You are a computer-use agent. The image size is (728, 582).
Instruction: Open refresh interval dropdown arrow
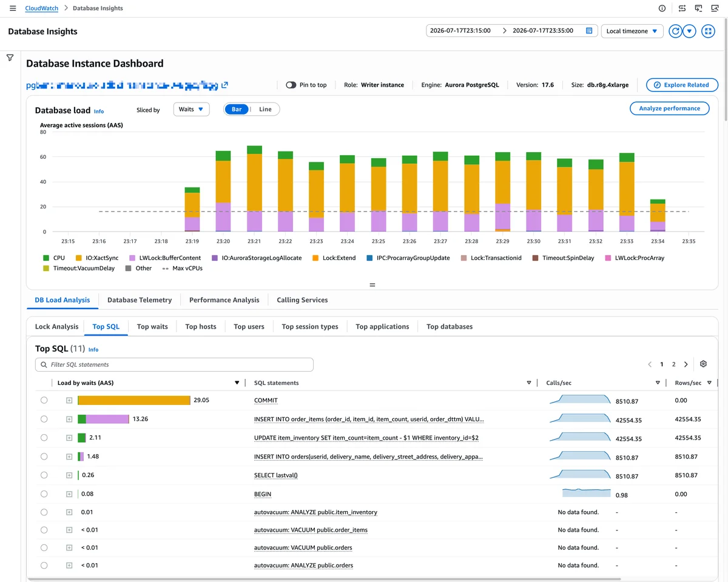689,31
